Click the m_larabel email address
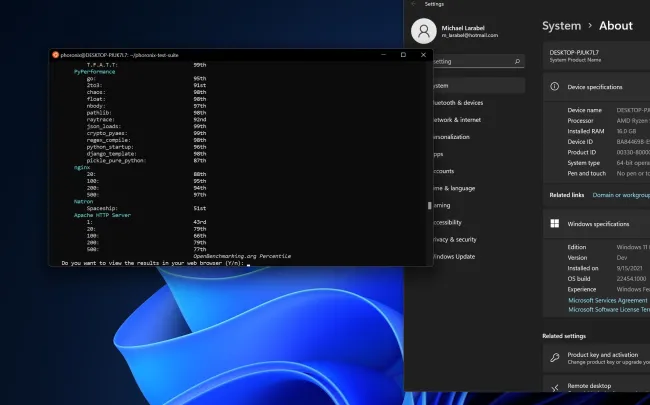The image size is (650, 405). tap(470, 35)
